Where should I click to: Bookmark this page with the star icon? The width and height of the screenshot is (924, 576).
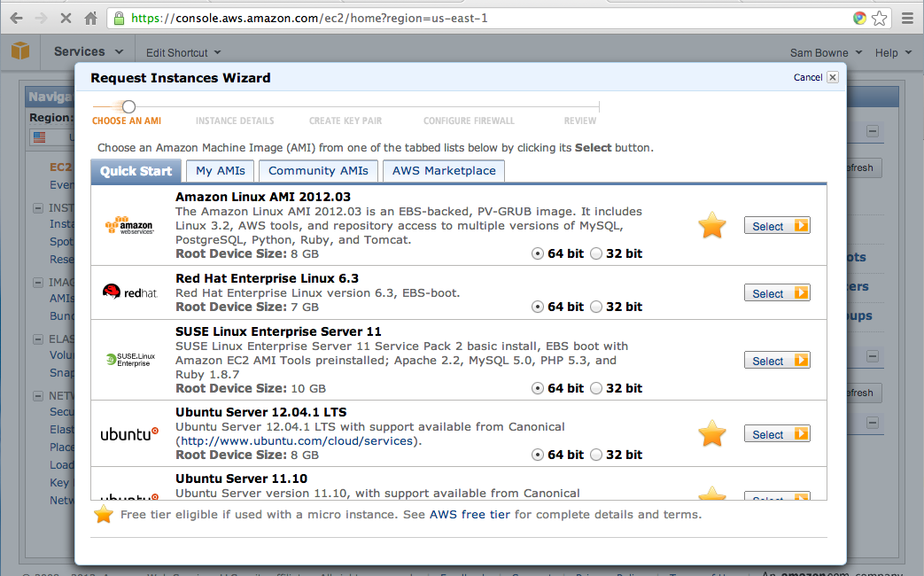(x=879, y=19)
